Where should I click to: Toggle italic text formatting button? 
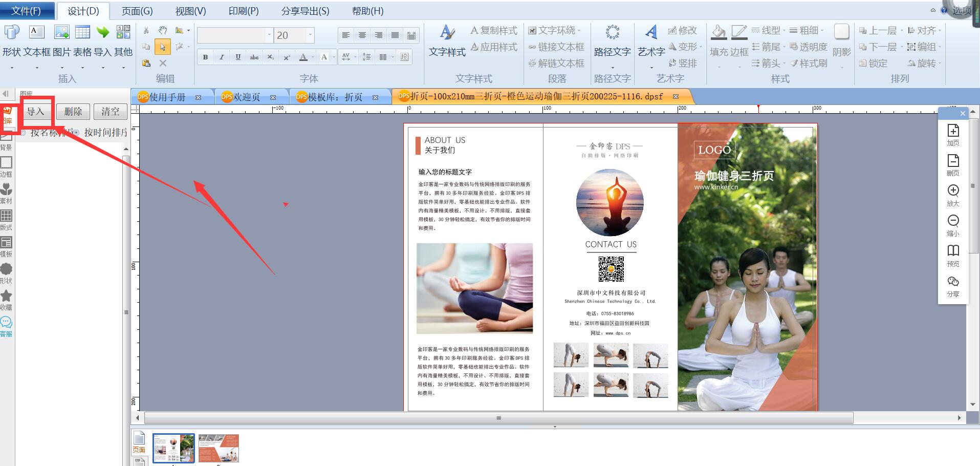tap(222, 57)
